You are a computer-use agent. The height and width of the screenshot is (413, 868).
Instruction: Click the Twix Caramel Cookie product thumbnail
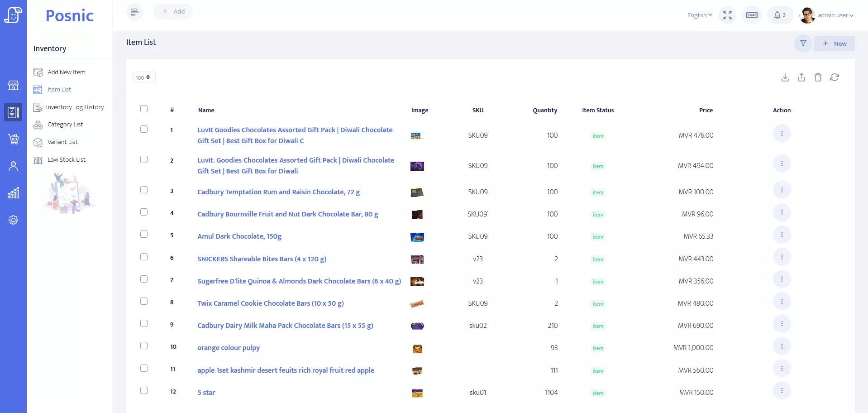(x=417, y=303)
